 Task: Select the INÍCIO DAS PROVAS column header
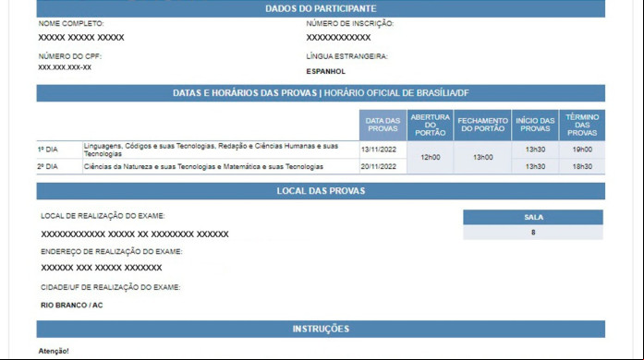[x=535, y=125]
